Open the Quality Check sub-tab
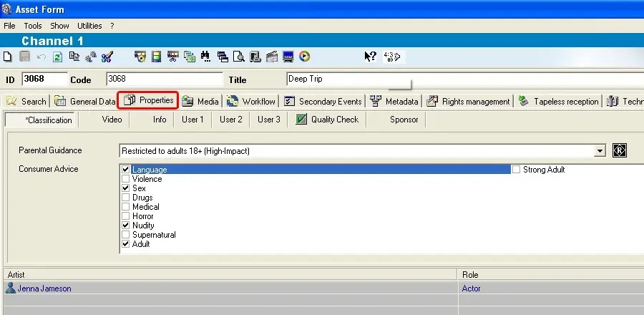644x315 pixels. (328, 120)
